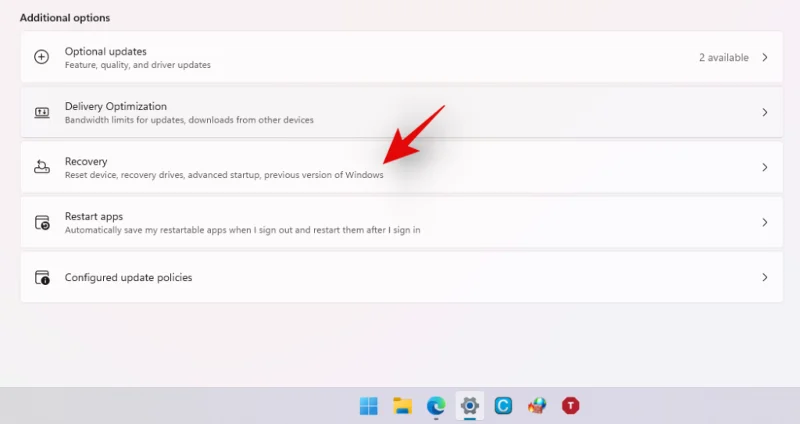Screen dimensions: 800x424
Task: Open Configured update policies title
Action: (x=129, y=278)
